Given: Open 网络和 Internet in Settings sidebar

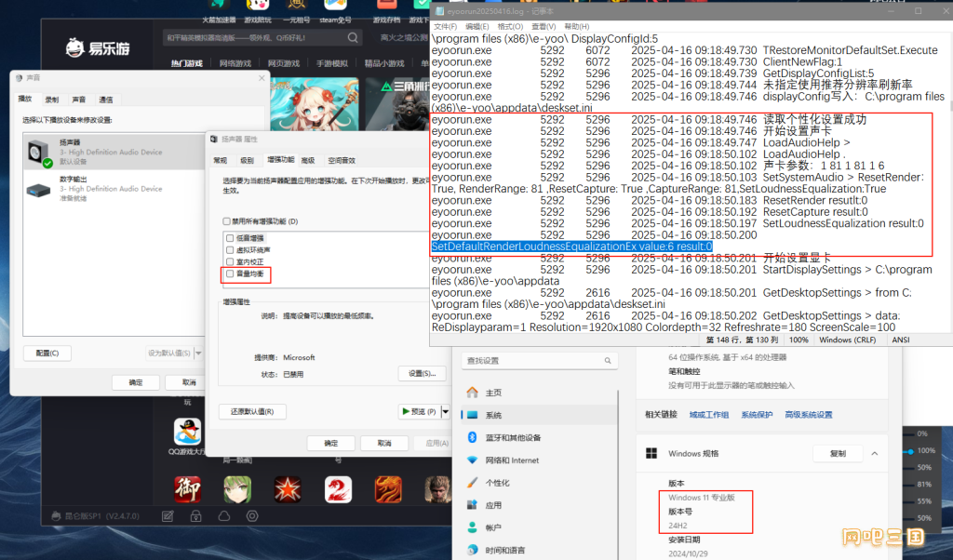Looking at the screenshot, I should tap(539, 460).
